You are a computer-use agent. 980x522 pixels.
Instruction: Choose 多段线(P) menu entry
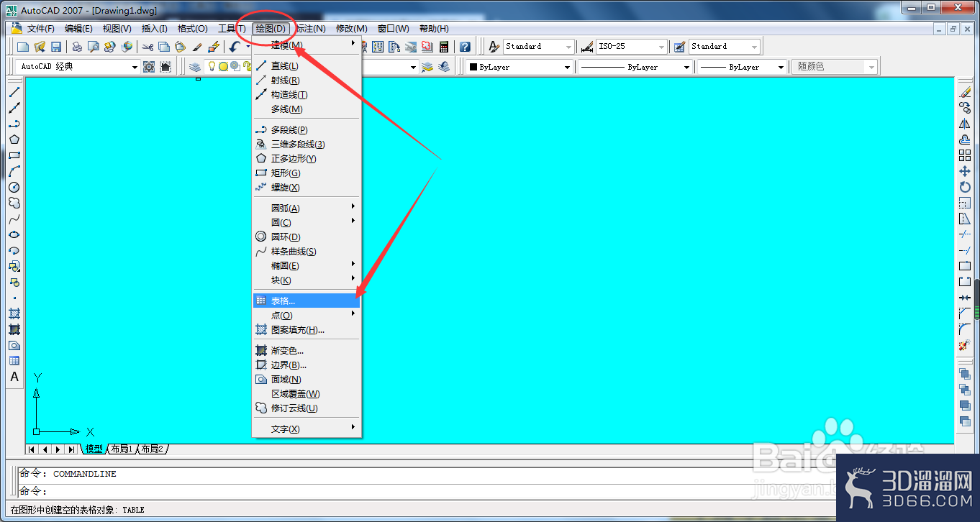[307, 130]
